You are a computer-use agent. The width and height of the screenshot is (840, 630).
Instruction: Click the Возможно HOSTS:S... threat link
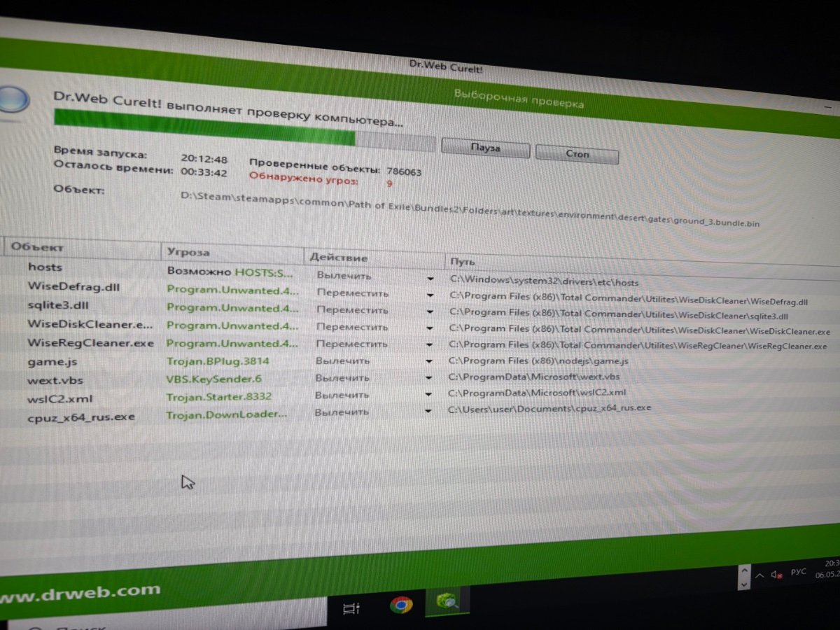click(x=230, y=272)
